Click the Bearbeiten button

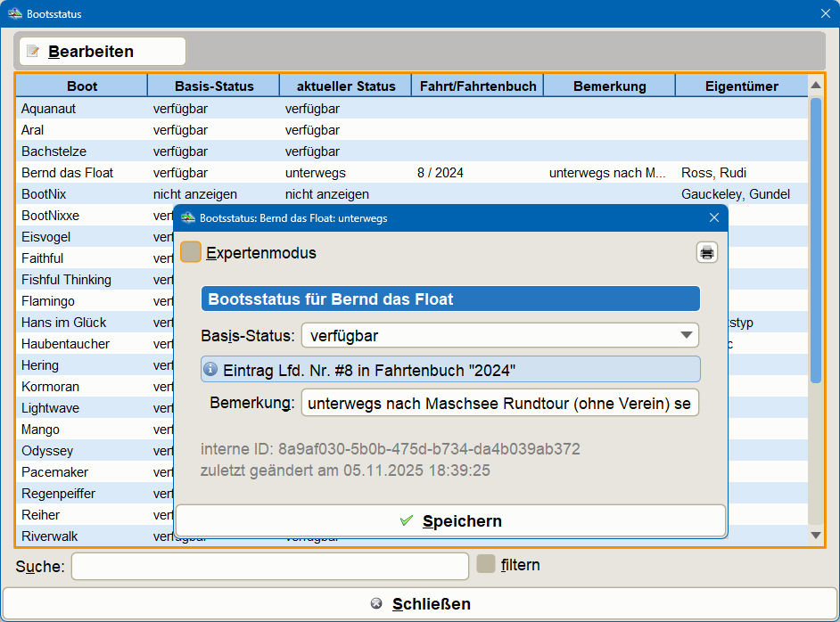pos(102,51)
